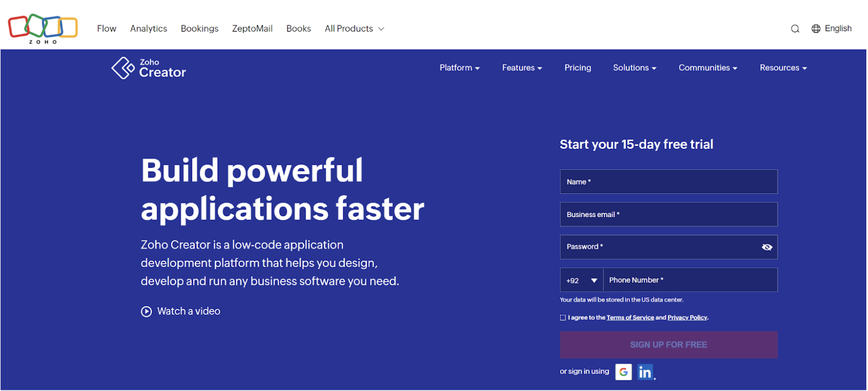Click the Name input field
This screenshot has width=868, height=391.
click(669, 182)
